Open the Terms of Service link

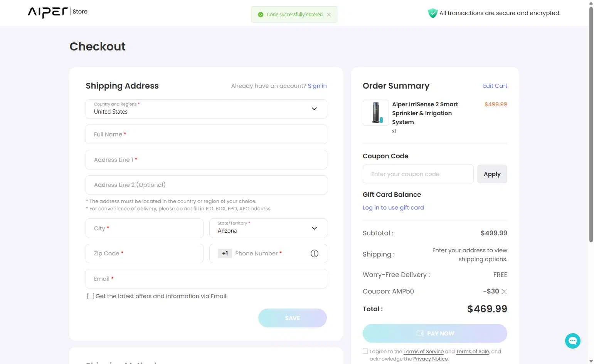pos(423,352)
